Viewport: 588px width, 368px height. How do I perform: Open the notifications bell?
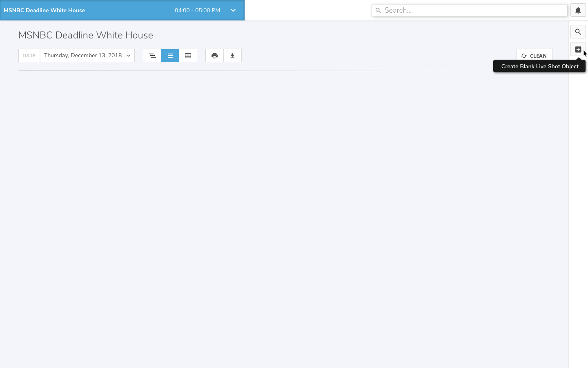(x=578, y=11)
